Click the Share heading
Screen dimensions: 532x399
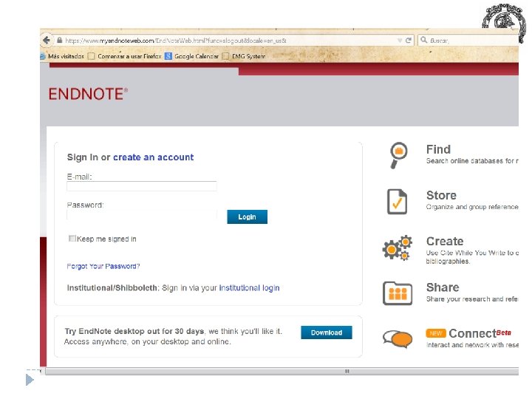[443, 287]
